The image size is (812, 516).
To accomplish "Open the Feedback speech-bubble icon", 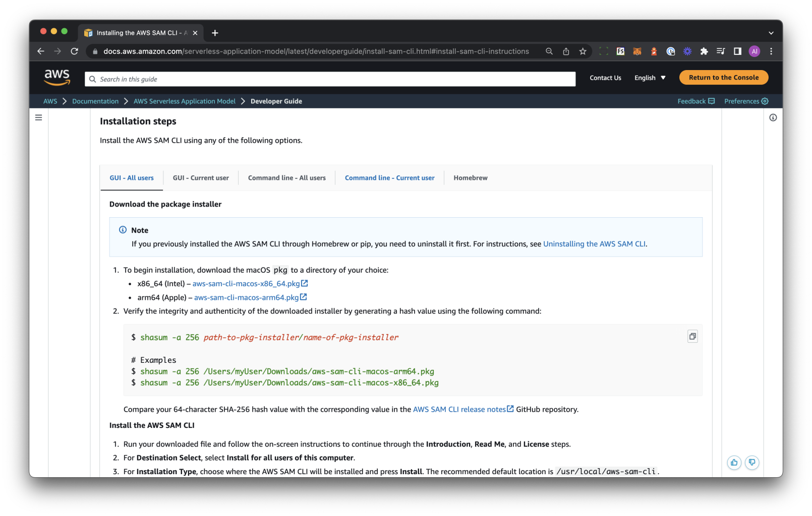I will pyautogui.click(x=711, y=101).
